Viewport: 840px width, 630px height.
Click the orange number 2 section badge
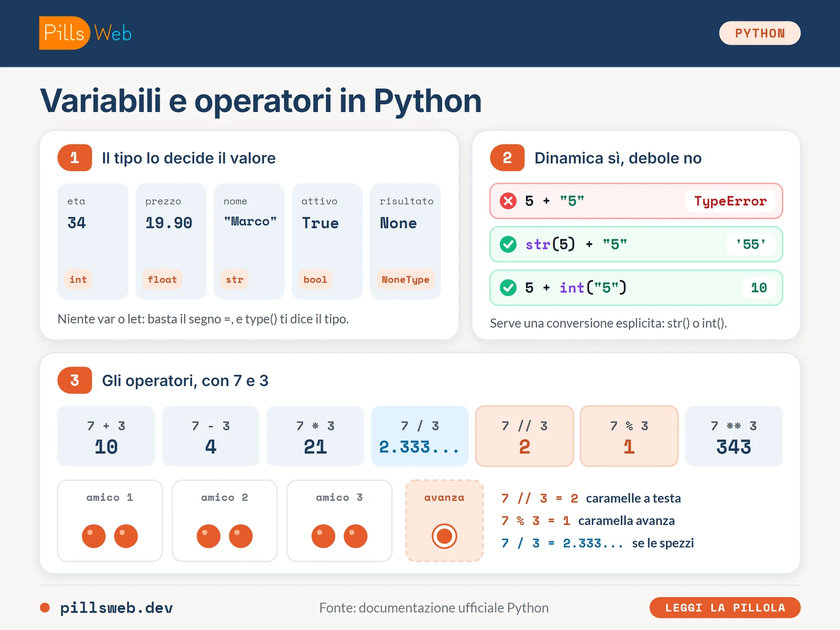tap(507, 157)
